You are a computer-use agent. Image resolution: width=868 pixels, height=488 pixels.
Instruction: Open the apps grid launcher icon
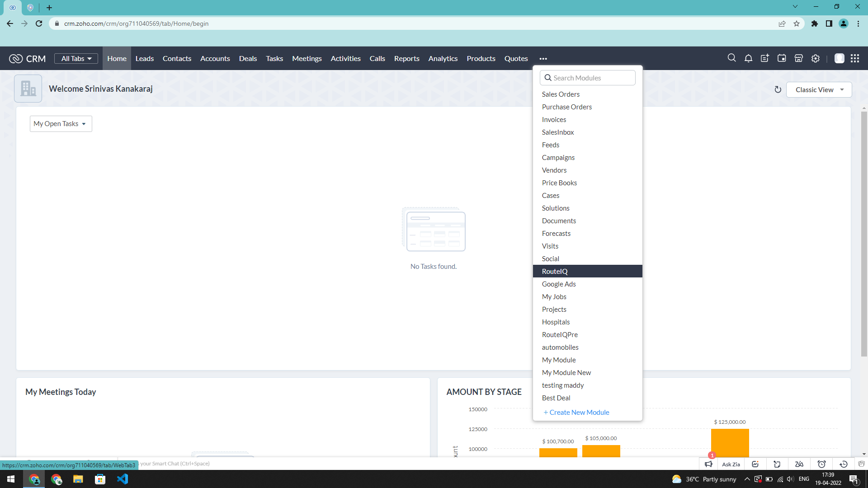(x=855, y=58)
